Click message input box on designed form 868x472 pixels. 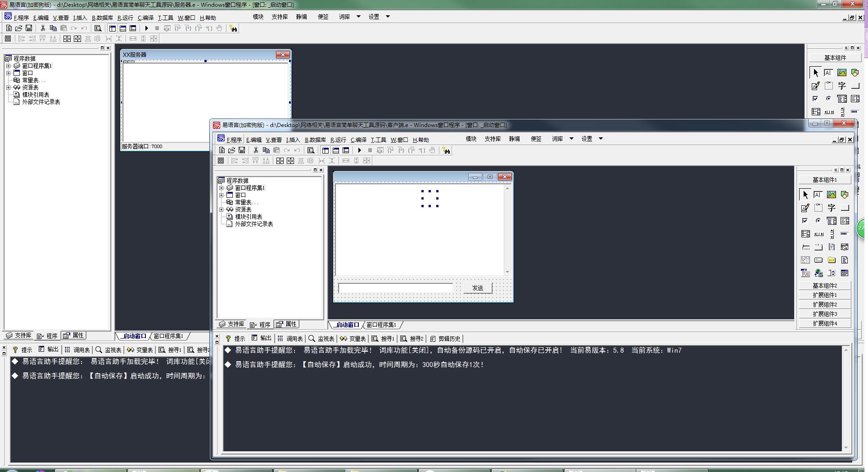pos(395,288)
